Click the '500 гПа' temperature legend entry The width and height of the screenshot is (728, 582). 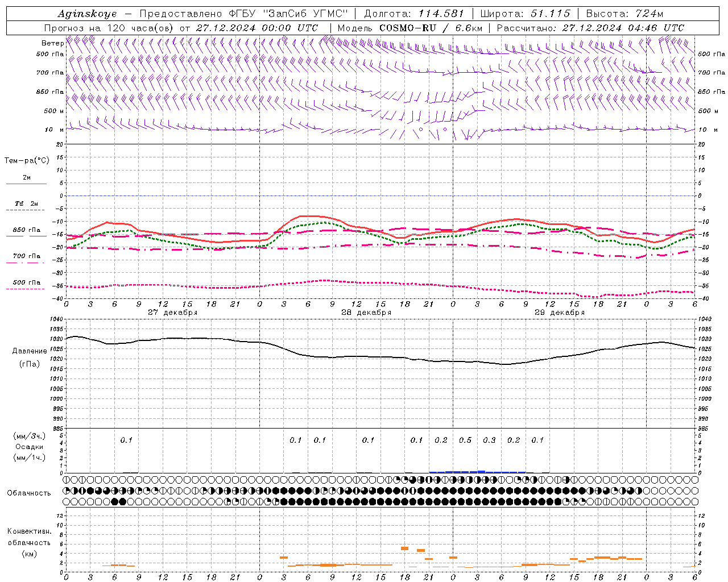[x=27, y=282]
